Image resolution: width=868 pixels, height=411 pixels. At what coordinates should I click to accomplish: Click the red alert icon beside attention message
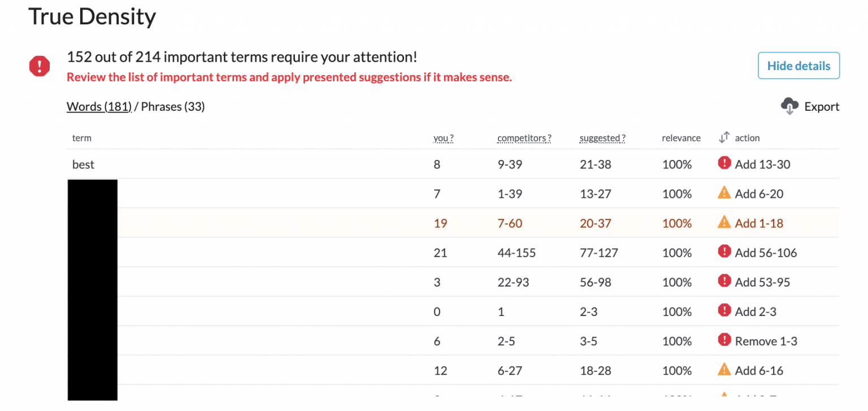pos(40,67)
